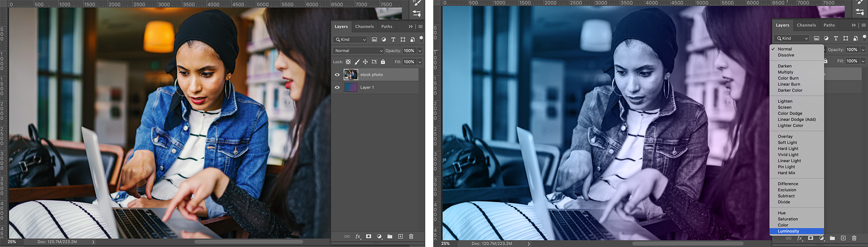The image size is (868, 247).
Task: Choose Overlay blend mode in right screenshot
Action: click(x=797, y=136)
